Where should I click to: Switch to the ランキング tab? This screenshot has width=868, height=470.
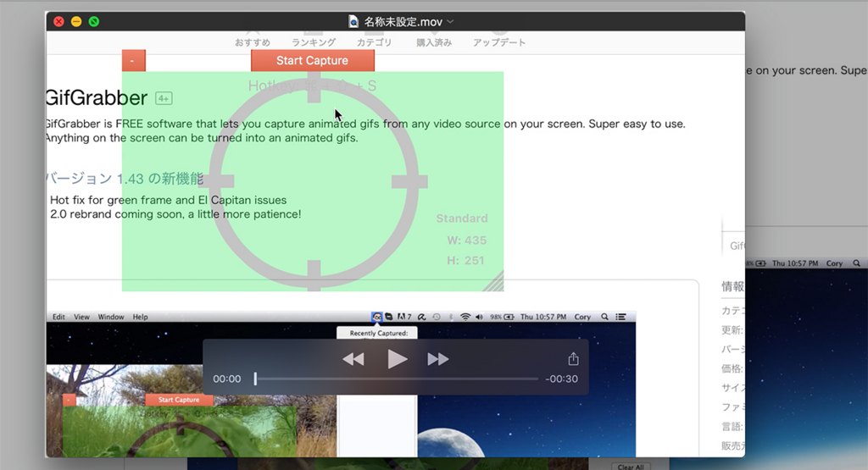tap(314, 42)
